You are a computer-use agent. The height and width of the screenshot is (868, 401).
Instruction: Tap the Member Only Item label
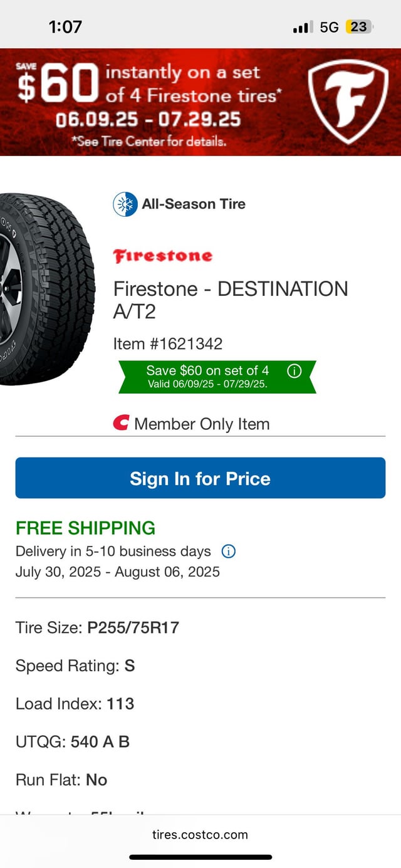[202, 424]
